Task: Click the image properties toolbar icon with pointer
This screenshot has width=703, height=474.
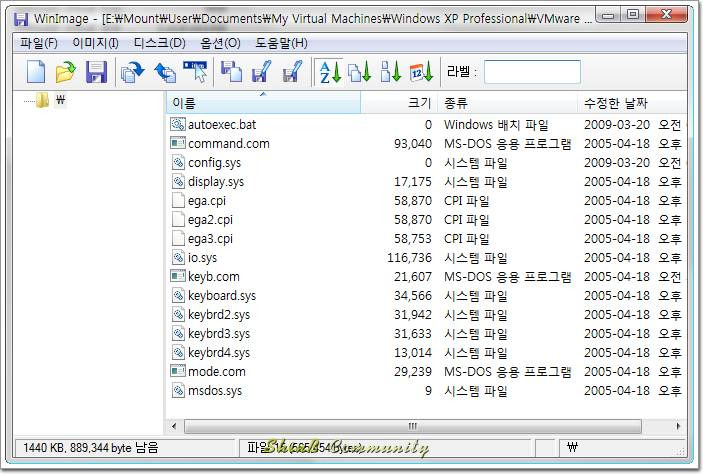Action: [195, 72]
